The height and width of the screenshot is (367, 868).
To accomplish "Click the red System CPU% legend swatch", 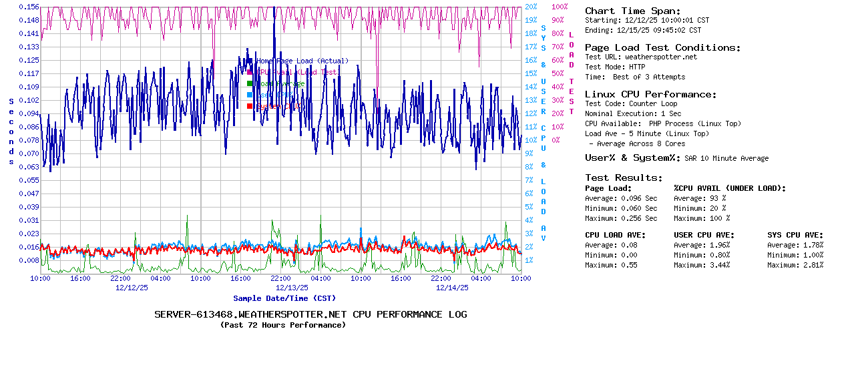I will 250,106.
